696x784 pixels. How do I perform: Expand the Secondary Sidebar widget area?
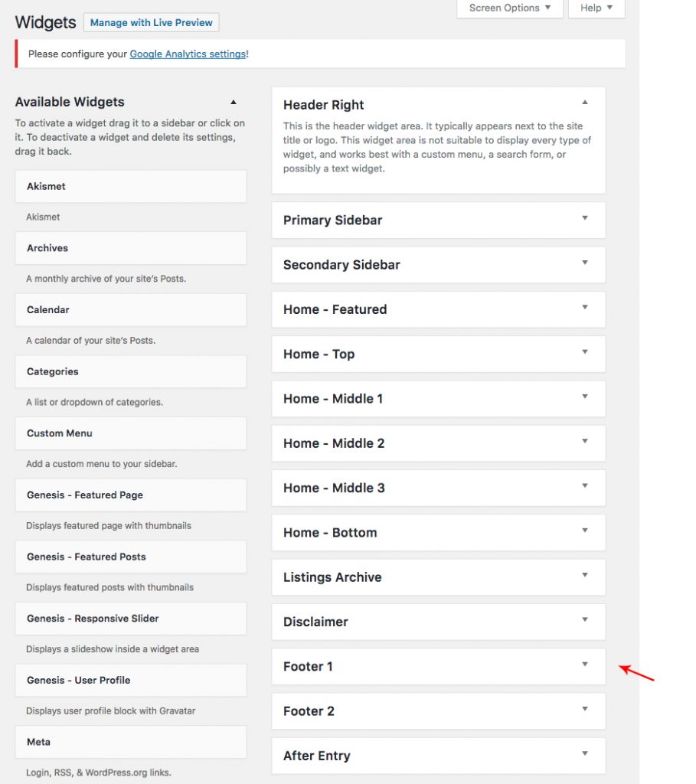click(x=585, y=264)
